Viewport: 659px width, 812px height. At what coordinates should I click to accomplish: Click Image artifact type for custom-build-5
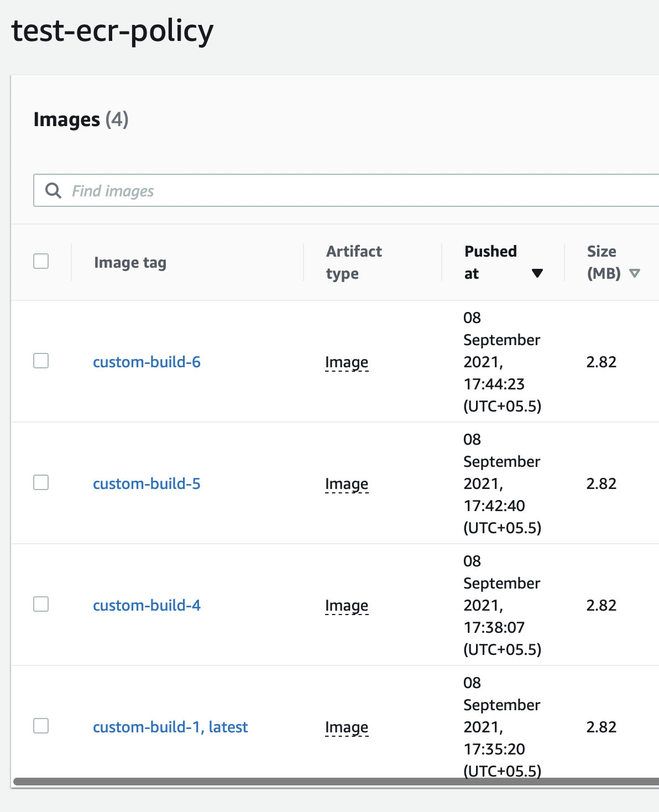[x=347, y=484]
